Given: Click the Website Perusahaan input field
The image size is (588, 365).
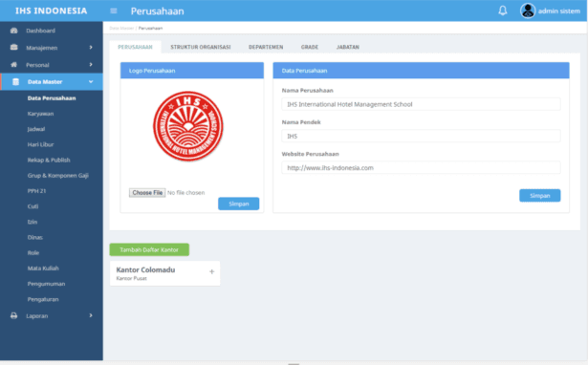Looking at the screenshot, I should pyautogui.click(x=421, y=167).
